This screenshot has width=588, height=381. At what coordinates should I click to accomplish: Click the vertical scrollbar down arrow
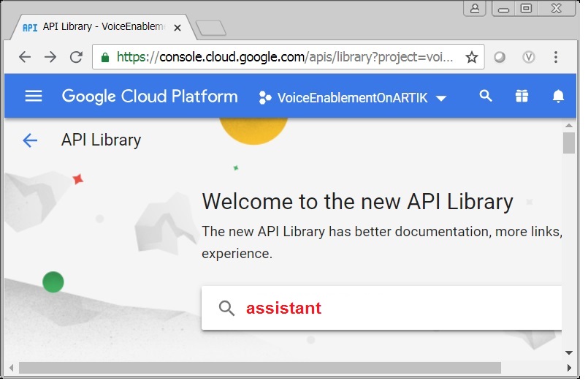coord(569,352)
